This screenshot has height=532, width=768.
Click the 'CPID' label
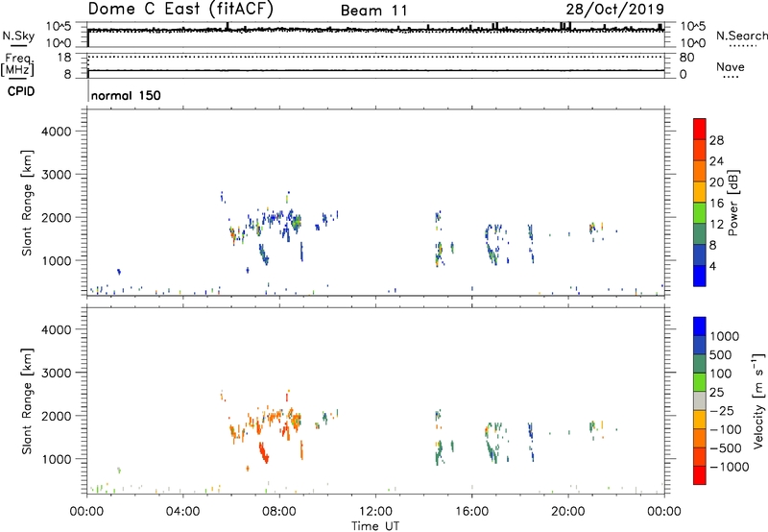pyautogui.click(x=21, y=91)
